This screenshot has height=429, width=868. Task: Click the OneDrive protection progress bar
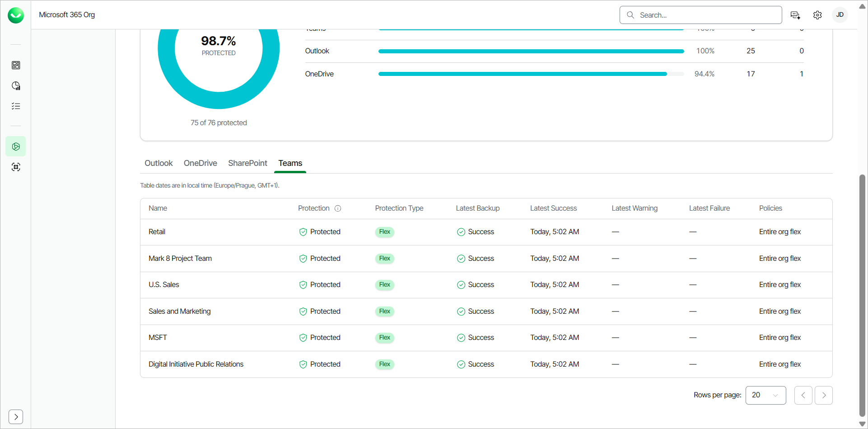coord(531,74)
